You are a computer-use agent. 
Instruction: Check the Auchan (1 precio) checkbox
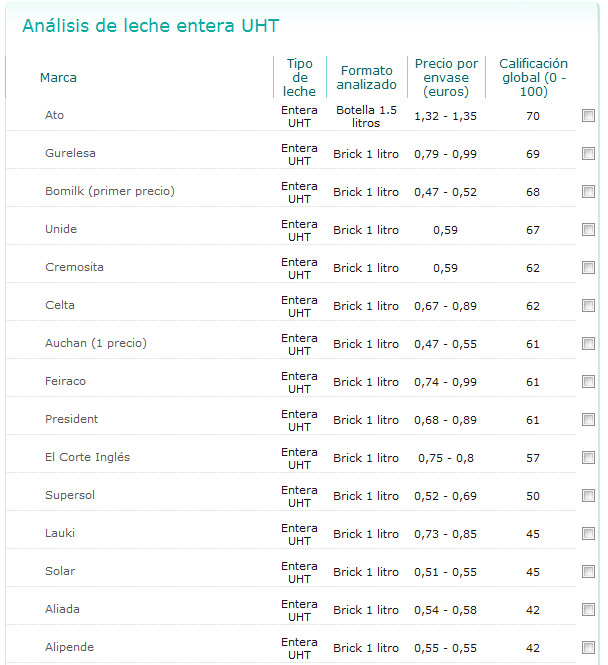588,344
